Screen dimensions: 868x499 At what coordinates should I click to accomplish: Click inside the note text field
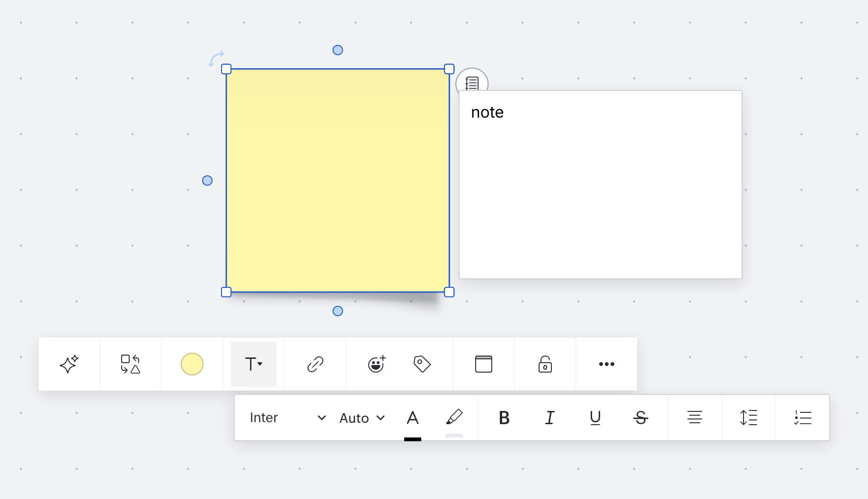click(601, 185)
